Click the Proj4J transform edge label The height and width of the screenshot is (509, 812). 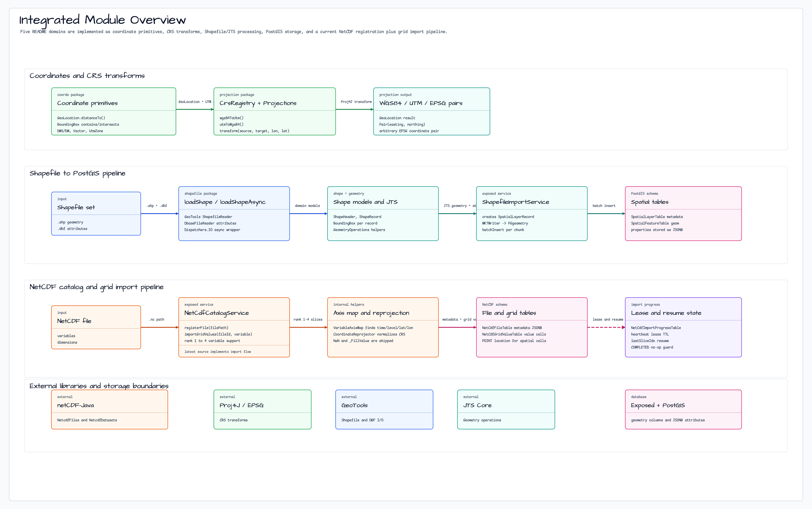(x=356, y=102)
